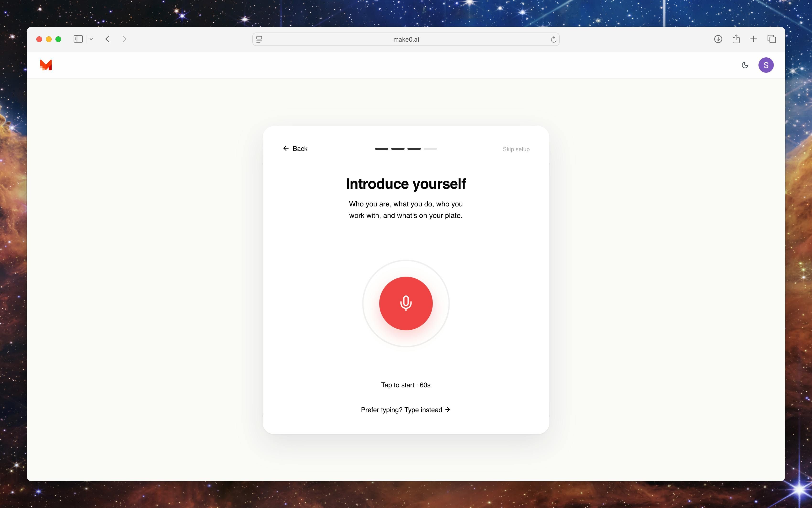Click the fourth, unfilled progress step indicator
Image resolution: width=812 pixels, height=508 pixels.
point(430,149)
